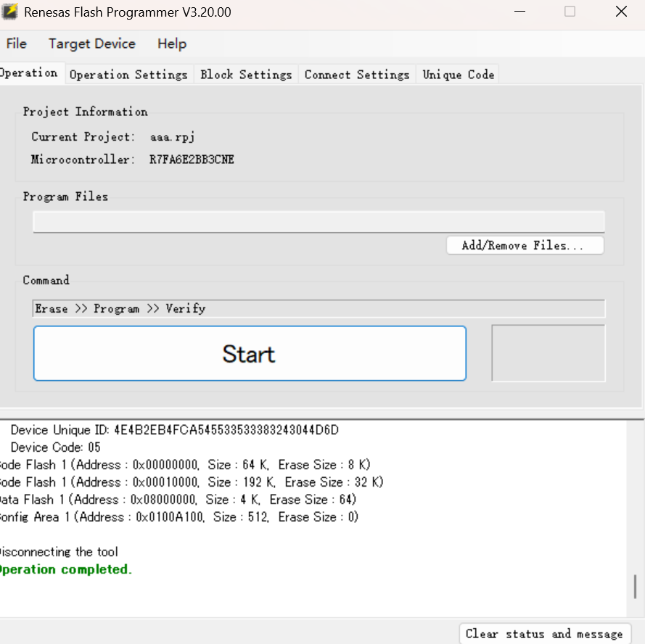Click the Program Files group heading

tap(65, 197)
